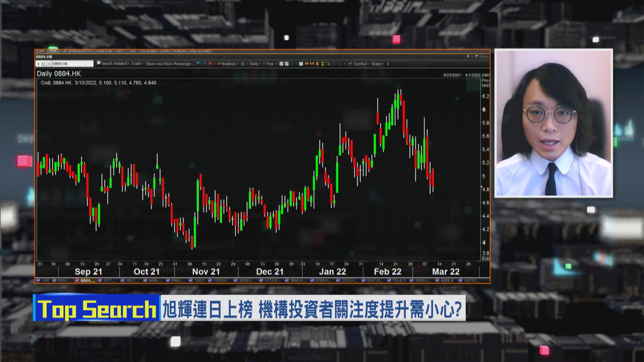Viewport: 644px width, 362px height.
Task: Switch to the VIX tab
Action: tap(132, 51)
